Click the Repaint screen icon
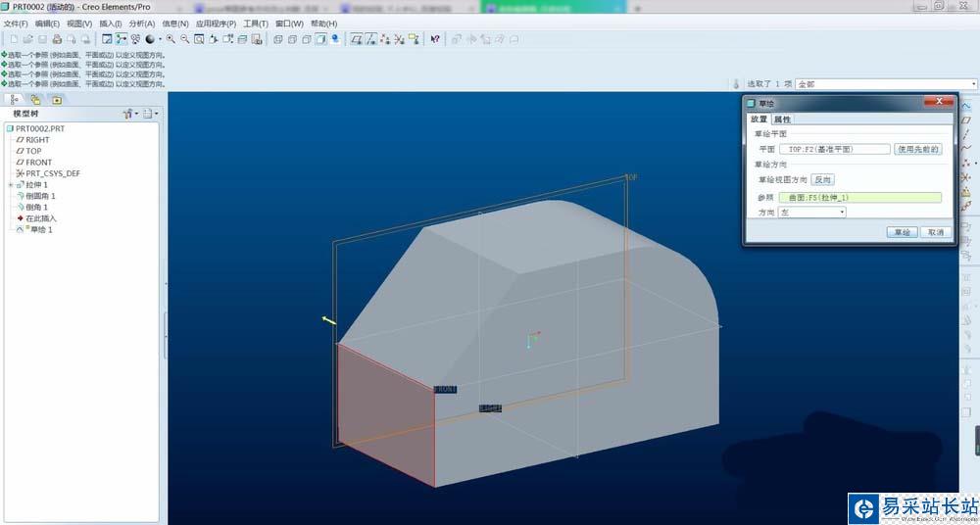 (107, 39)
